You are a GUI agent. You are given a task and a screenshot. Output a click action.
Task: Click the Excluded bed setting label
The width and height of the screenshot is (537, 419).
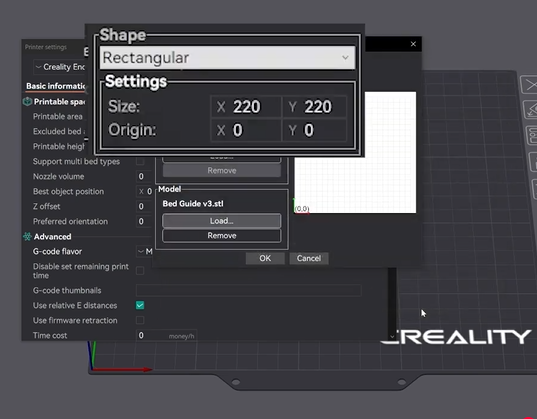[59, 132]
